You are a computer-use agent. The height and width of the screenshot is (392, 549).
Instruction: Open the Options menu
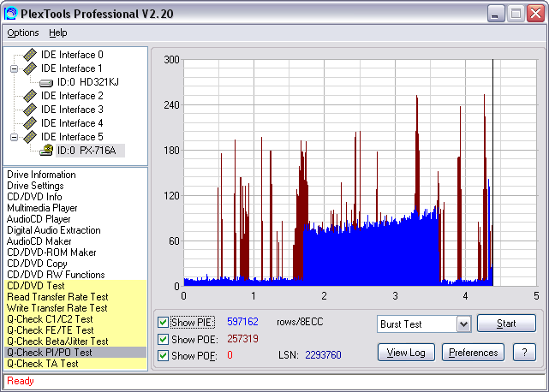tap(23, 33)
